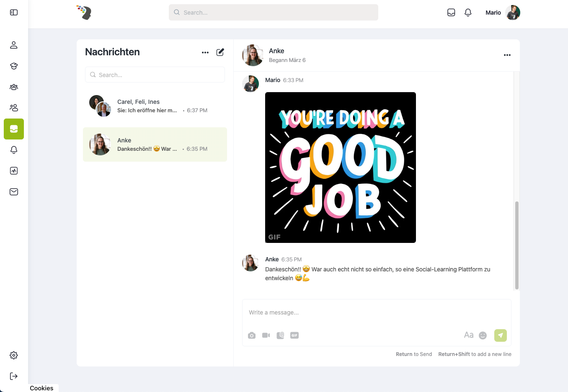Open the inbox icon in the top bar
568x392 pixels.
point(451,13)
